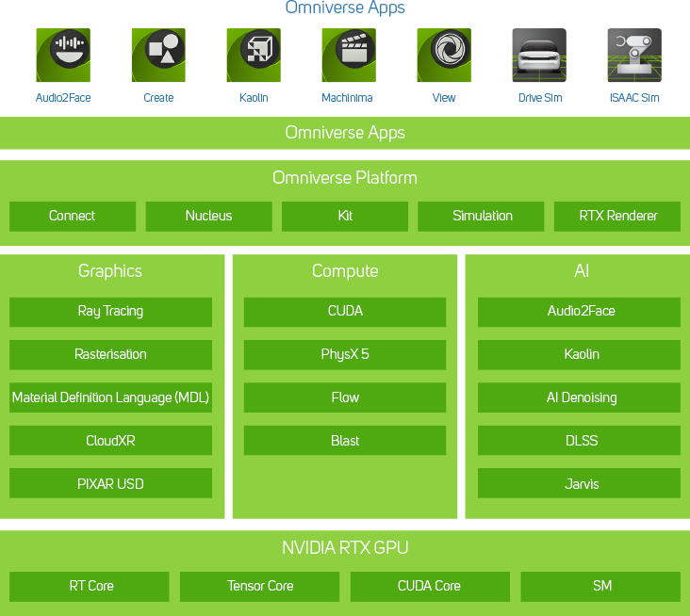Click the Rasterisation block
Image resolution: width=690 pixels, height=616 pixels.
tap(110, 354)
